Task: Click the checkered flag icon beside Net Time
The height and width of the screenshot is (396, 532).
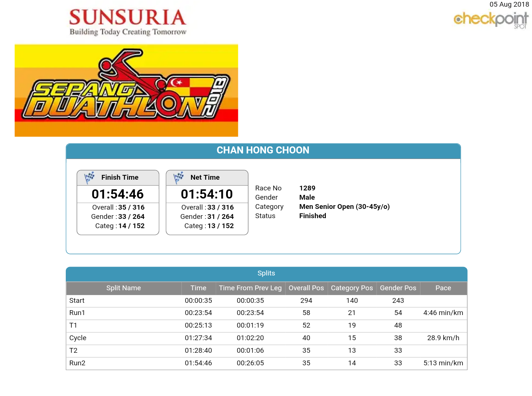Action: [178, 178]
